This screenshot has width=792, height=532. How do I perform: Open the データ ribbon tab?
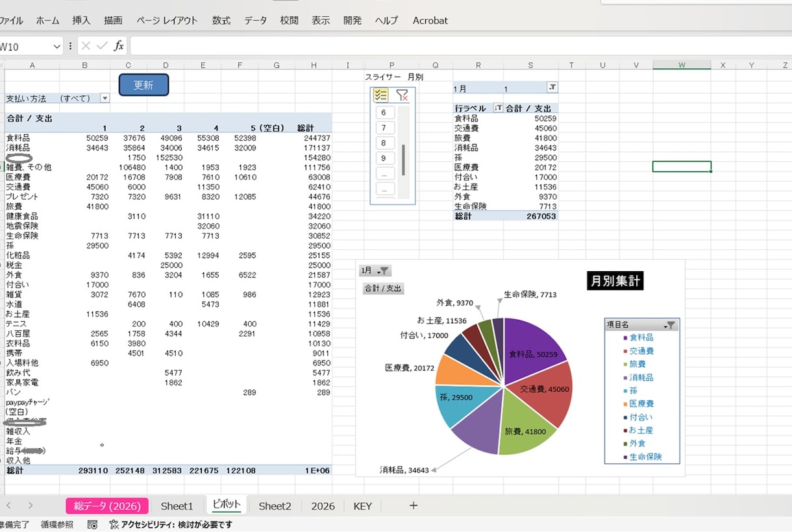click(256, 21)
